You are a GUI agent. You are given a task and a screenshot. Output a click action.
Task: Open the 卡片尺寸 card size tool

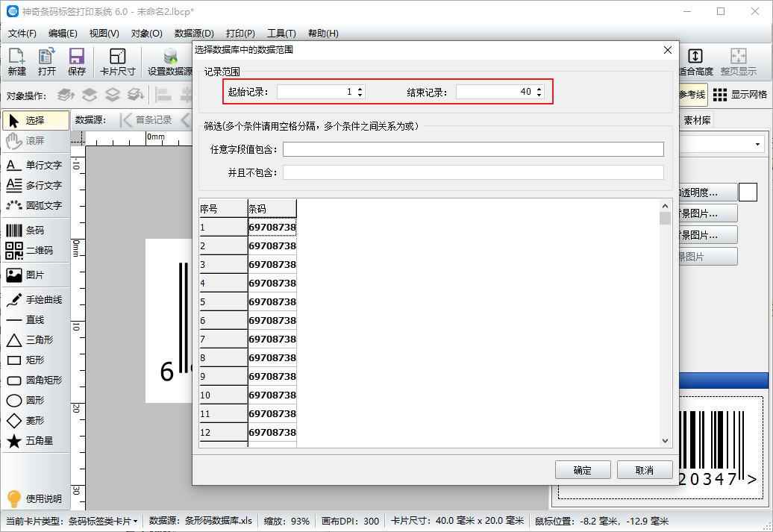pyautogui.click(x=118, y=62)
